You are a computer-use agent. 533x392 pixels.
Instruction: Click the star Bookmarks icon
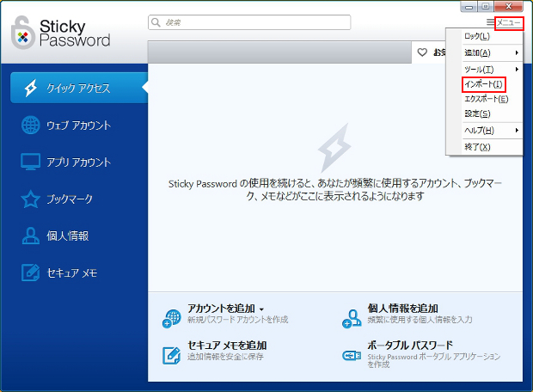pos(31,199)
